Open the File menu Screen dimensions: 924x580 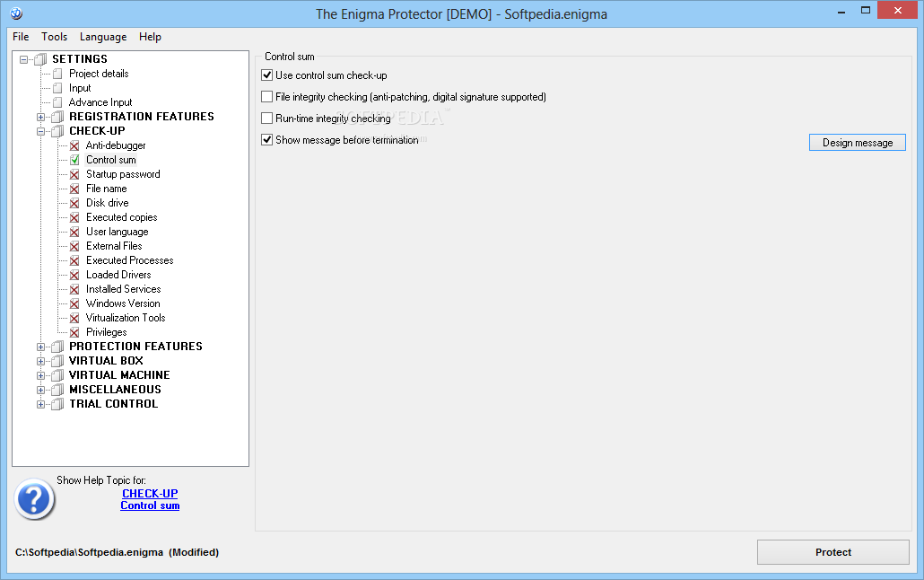pyautogui.click(x=21, y=37)
